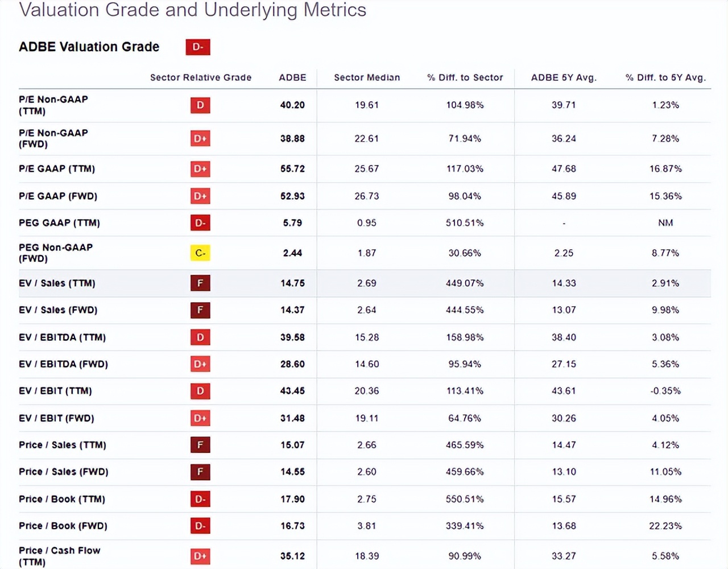Click the ADBE Valuation Grade D- badge
This screenshot has width=728, height=569.
click(198, 47)
